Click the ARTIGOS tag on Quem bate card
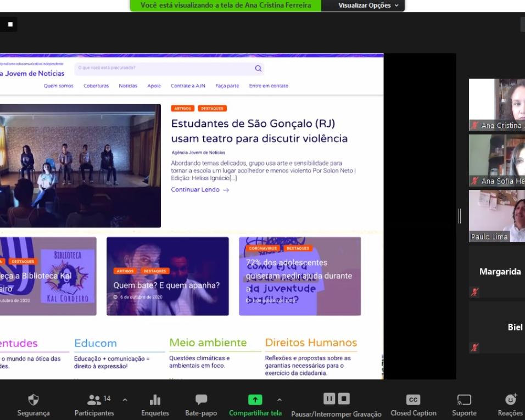 click(x=125, y=271)
